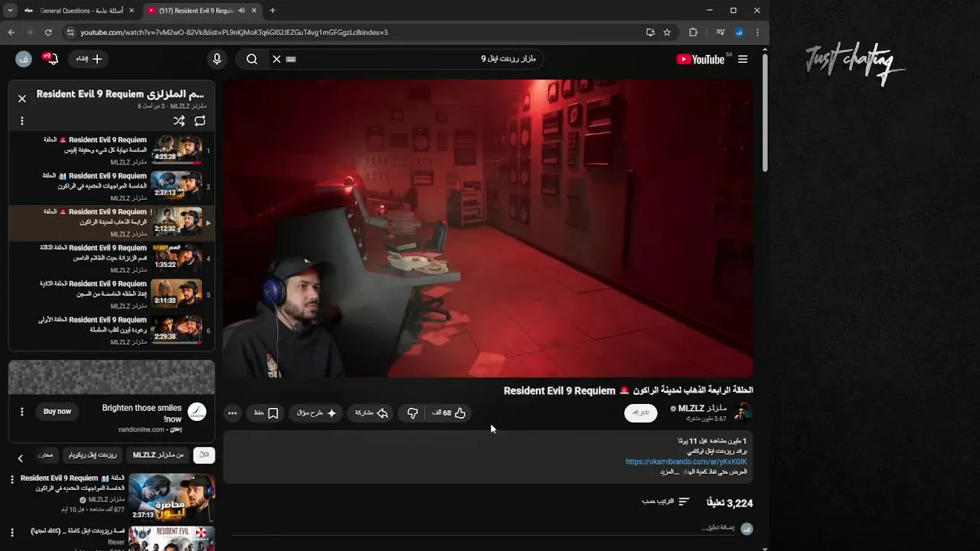
Task: Click the nahdionline.com ad link
Action: tap(142, 430)
